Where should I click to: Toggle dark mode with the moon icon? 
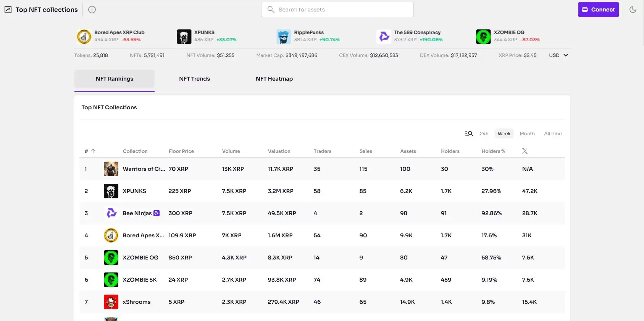point(633,10)
